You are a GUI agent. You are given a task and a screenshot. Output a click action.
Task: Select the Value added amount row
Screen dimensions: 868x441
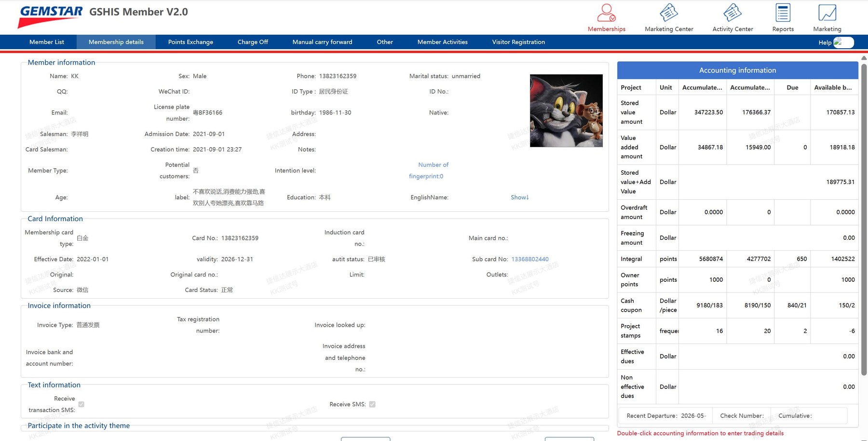pyautogui.click(x=738, y=147)
